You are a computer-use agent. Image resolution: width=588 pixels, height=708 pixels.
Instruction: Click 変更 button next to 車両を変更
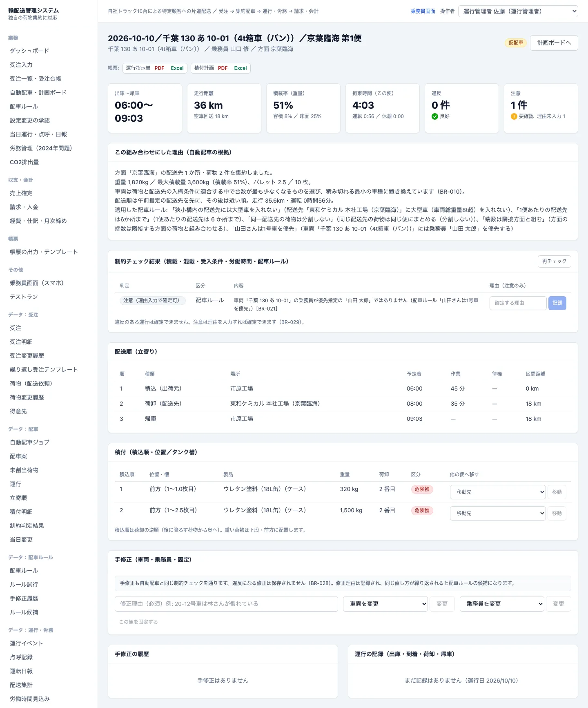[x=442, y=604]
